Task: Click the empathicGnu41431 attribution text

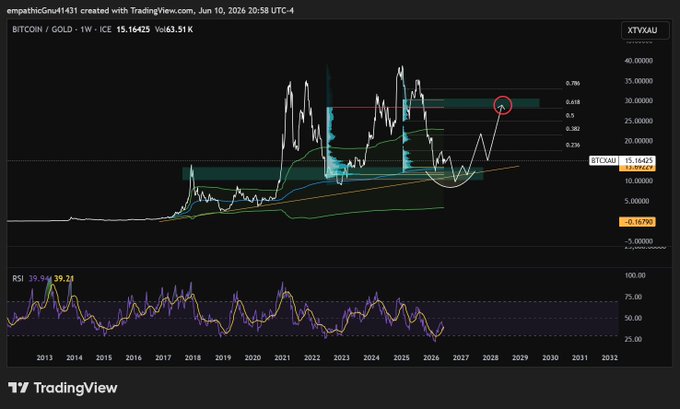Action: tap(150, 10)
